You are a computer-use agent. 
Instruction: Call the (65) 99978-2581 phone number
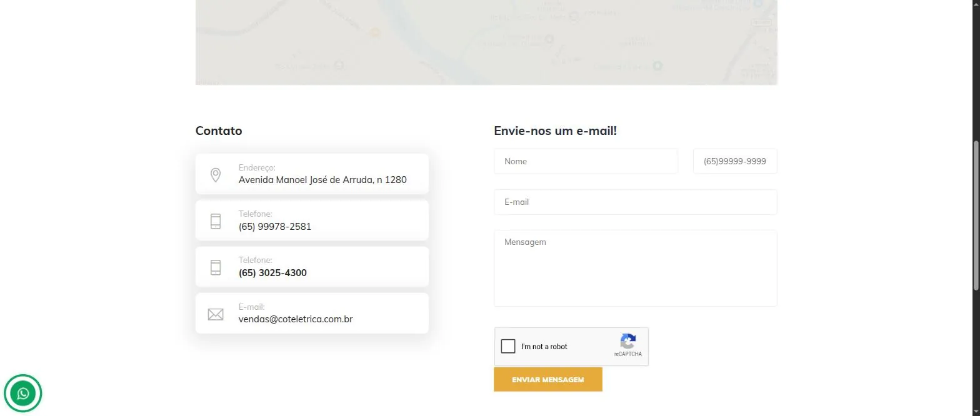tap(275, 226)
